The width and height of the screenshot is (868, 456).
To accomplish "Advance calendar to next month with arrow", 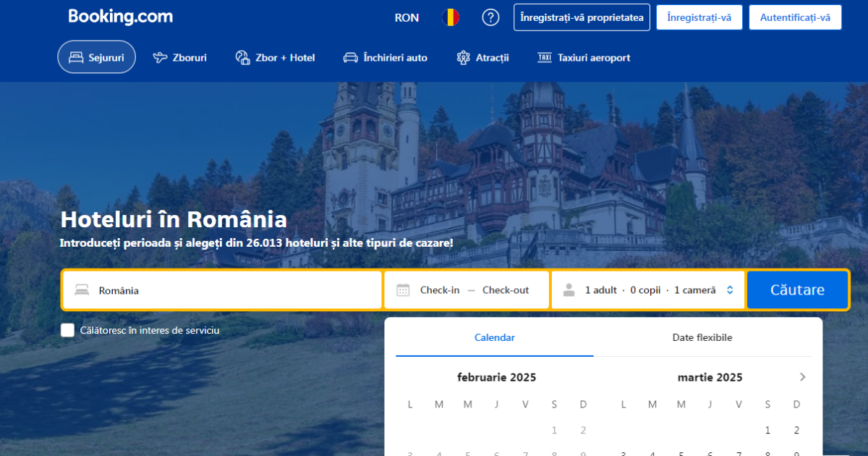I will (x=802, y=376).
